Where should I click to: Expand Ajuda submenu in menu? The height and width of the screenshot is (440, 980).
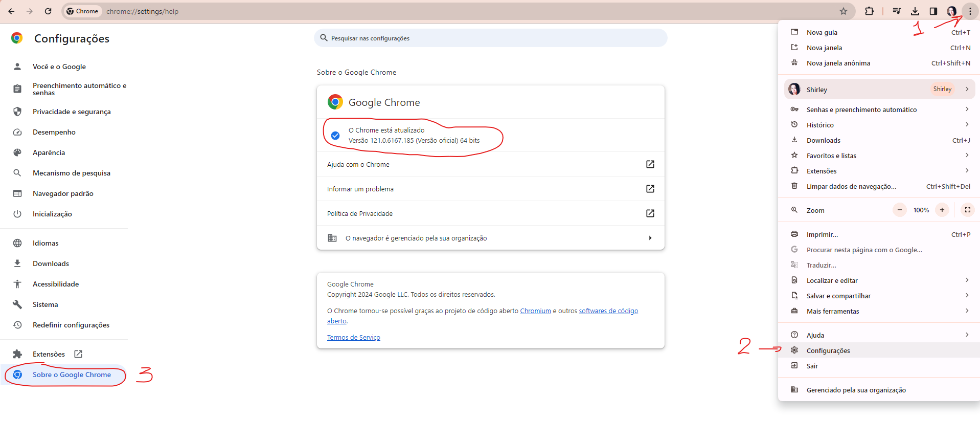click(879, 335)
